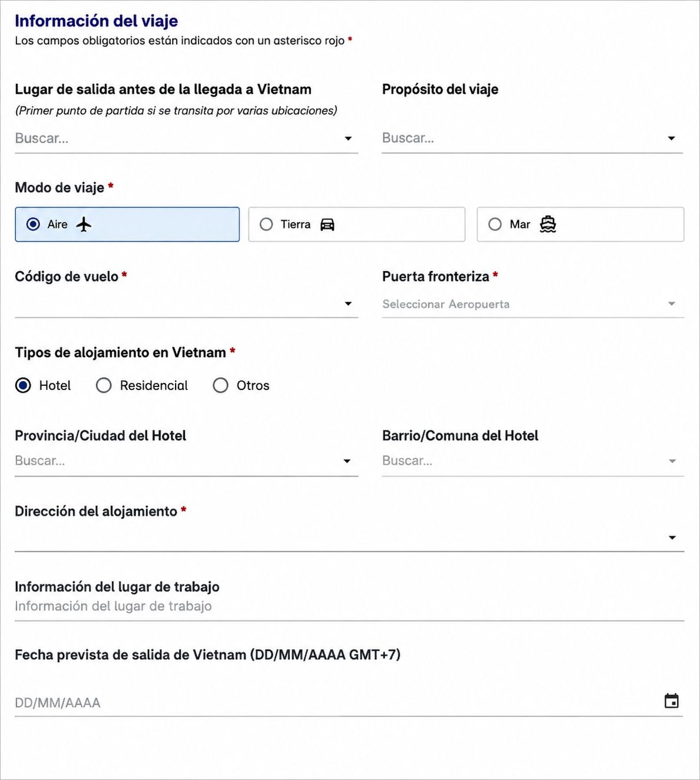The image size is (700, 780).
Task: Click the car icon next to Tierra
Action: pos(327,224)
